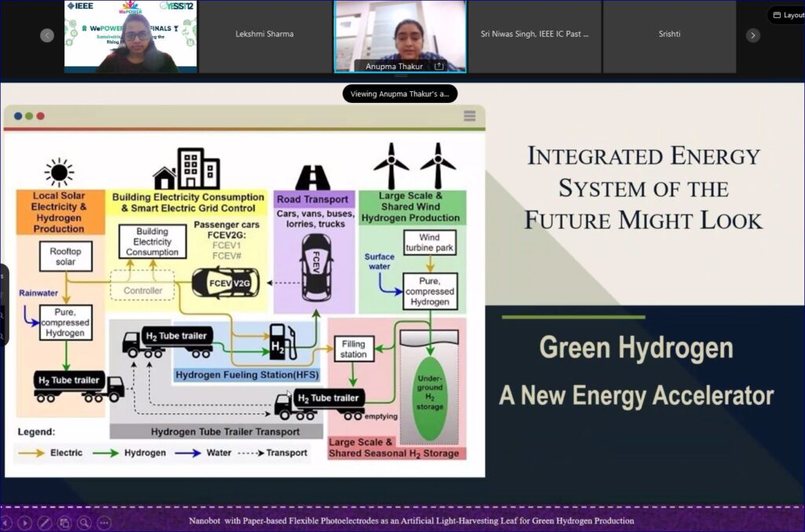Open the pen and laser pointer tool
805x532 pixels.
click(44, 523)
